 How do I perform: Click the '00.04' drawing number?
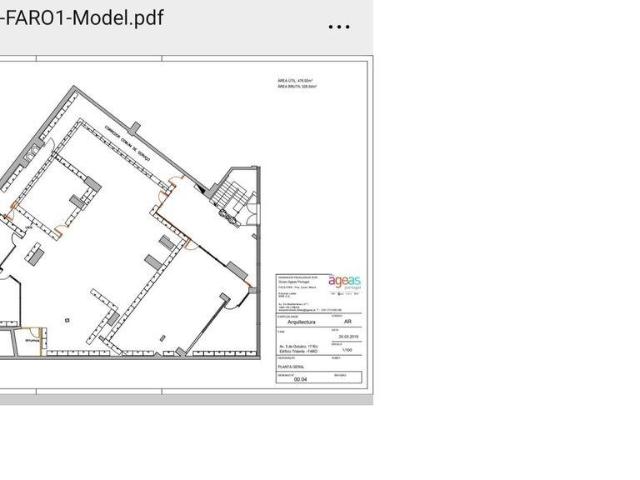pyautogui.click(x=300, y=379)
